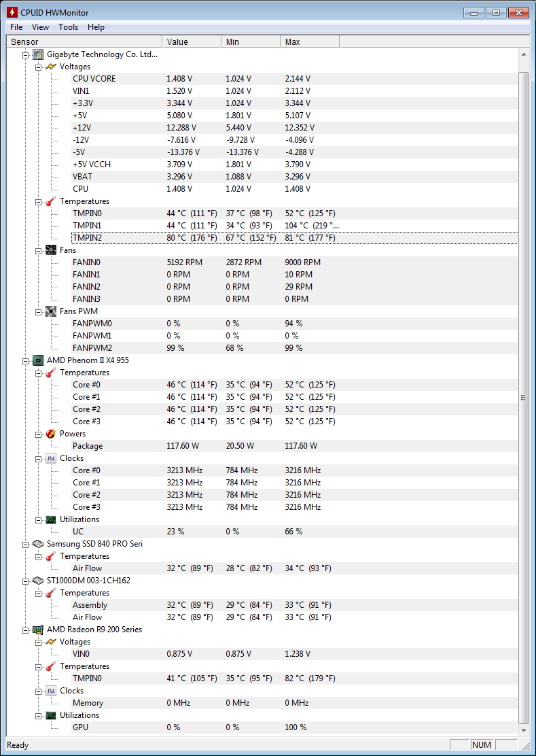Select the Assembly temperature row
Viewport: 536px width, 756px height.
point(294,605)
